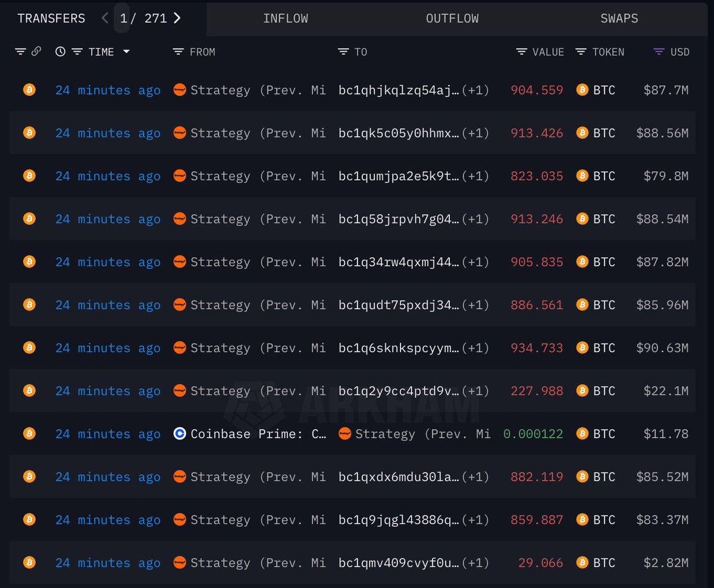Click BTC token icon in $11.78 row
The height and width of the screenshot is (588, 714).
pyautogui.click(x=583, y=433)
